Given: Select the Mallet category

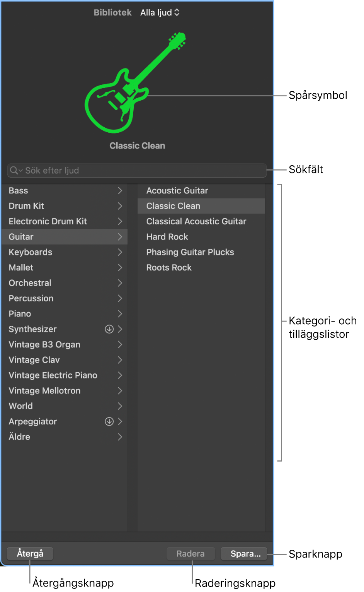Looking at the screenshot, I should click(65, 268).
